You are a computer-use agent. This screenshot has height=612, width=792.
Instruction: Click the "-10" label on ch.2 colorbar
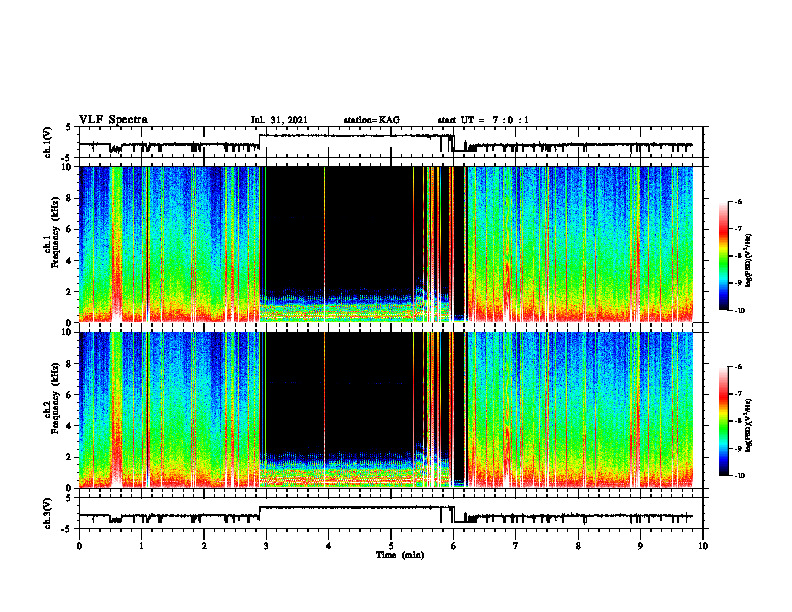pyautogui.click(x=739, y=476)
